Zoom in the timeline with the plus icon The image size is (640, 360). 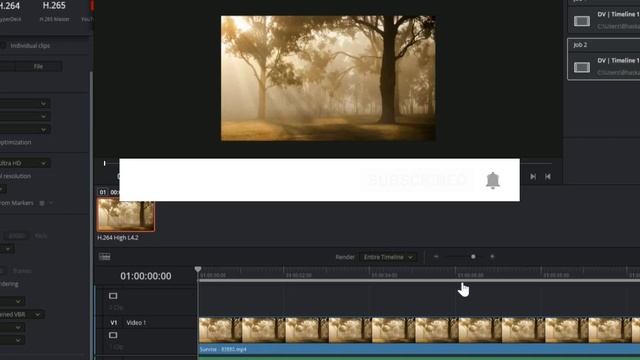[x=492, y=257]
